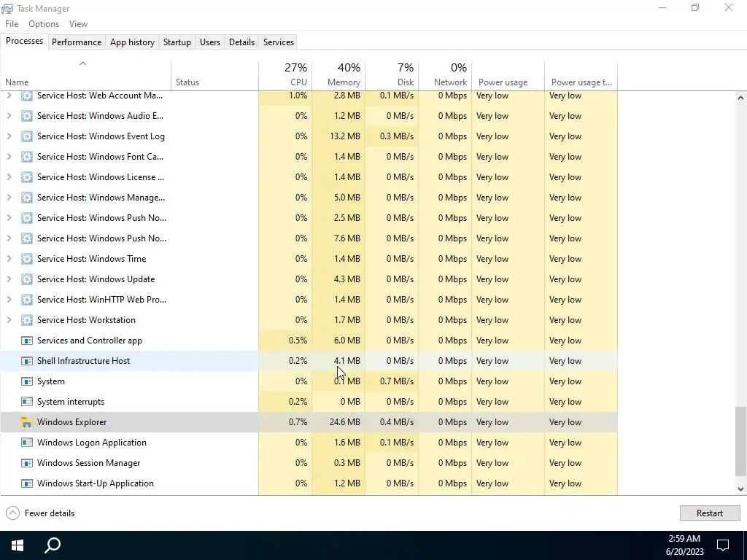747x560 pixels.
Task: Switch to the Users tab
Action: coord(210,42)
